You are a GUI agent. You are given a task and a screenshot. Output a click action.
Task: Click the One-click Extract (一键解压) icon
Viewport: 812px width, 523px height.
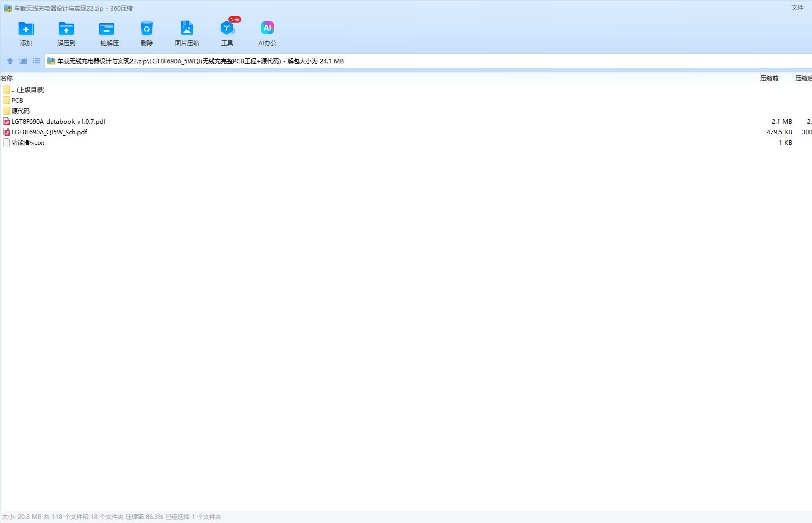click(x=106, y=29)
